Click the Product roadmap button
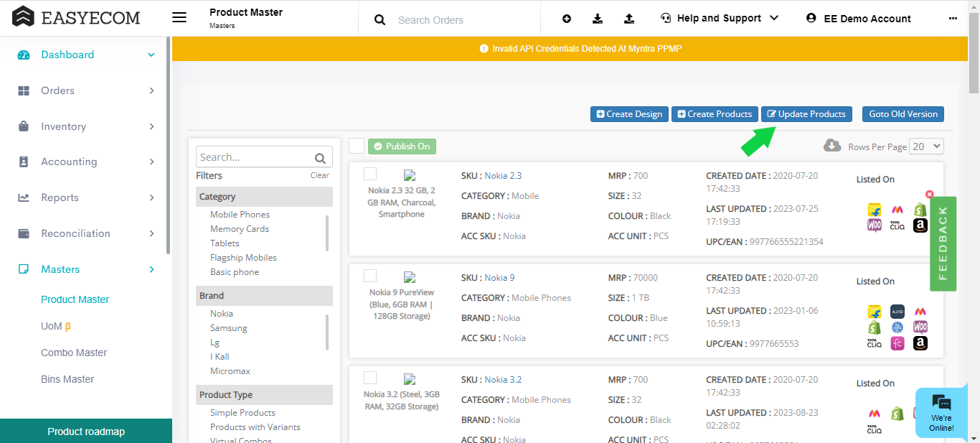Viewport: 980px width, 443px height. [x=86, y=432]
